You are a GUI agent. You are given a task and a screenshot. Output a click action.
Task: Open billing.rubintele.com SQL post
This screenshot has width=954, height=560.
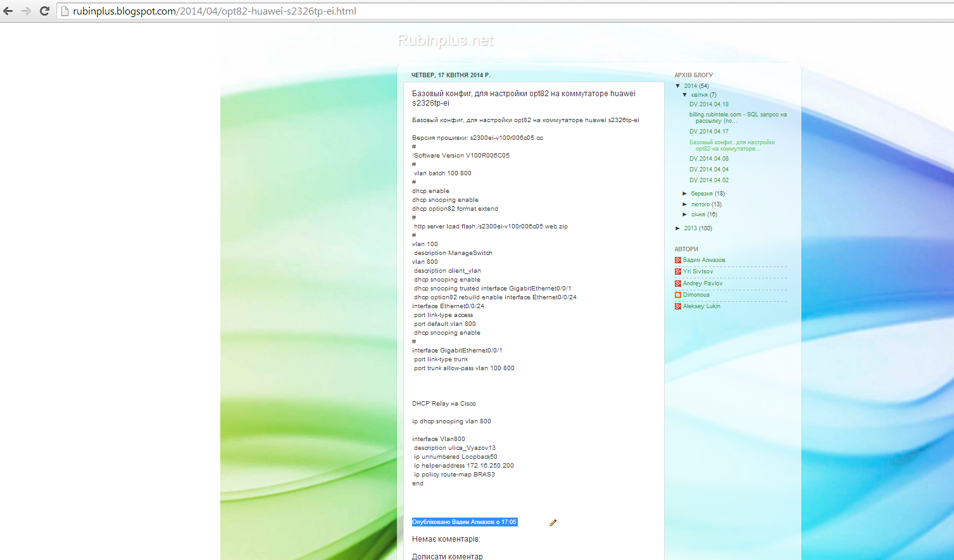(738, 118)
